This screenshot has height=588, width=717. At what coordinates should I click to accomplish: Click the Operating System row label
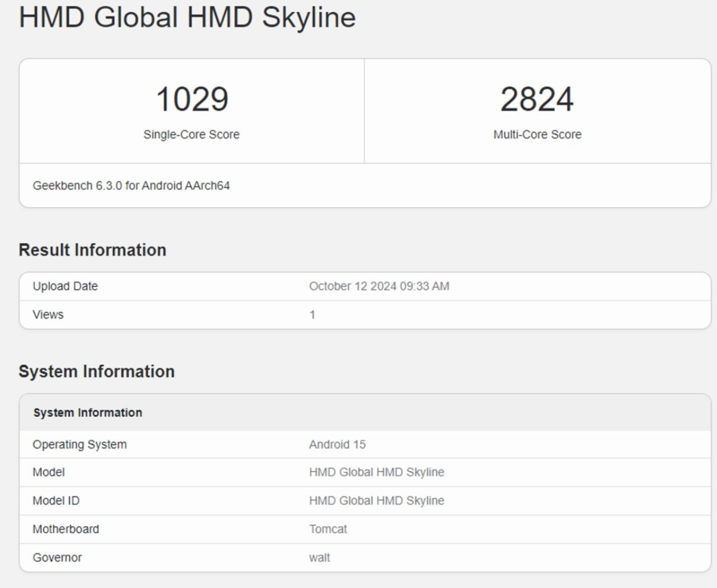pos(80,444)
